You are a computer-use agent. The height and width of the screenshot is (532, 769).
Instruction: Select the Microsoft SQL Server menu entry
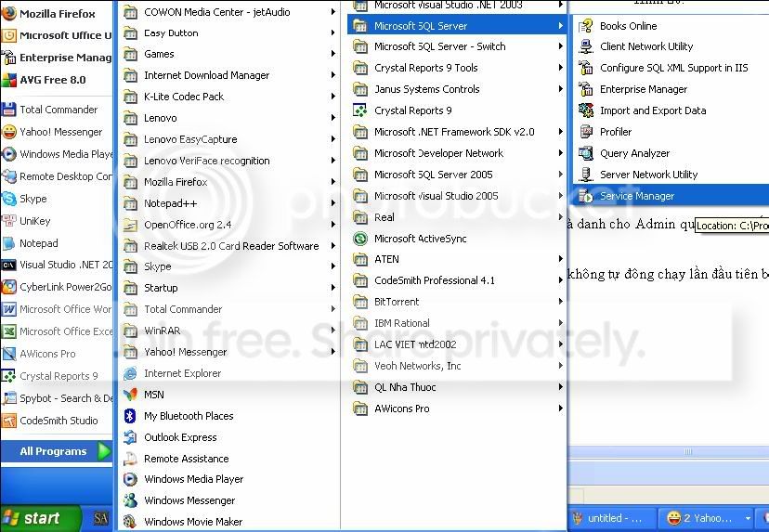[x=457, y=25]
